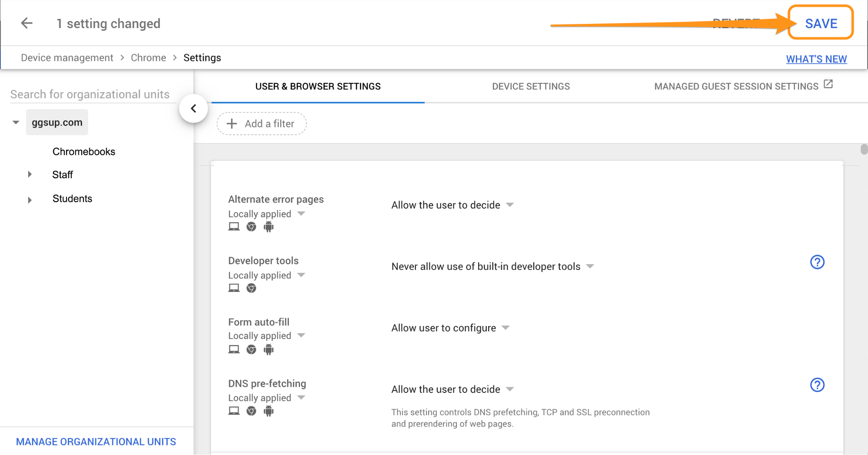Click Android icon under Alternate error pages
Screen dimensions: 868x455
point(269,227)
